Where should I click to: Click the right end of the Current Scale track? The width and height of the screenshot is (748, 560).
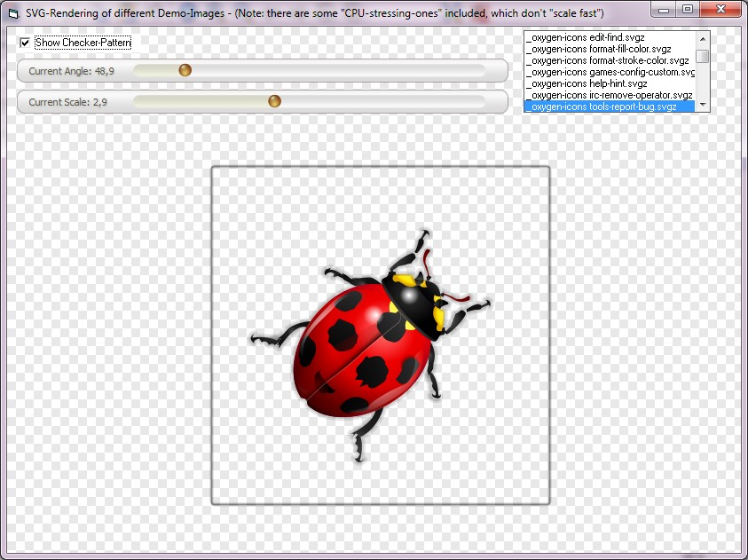[479, 101]
